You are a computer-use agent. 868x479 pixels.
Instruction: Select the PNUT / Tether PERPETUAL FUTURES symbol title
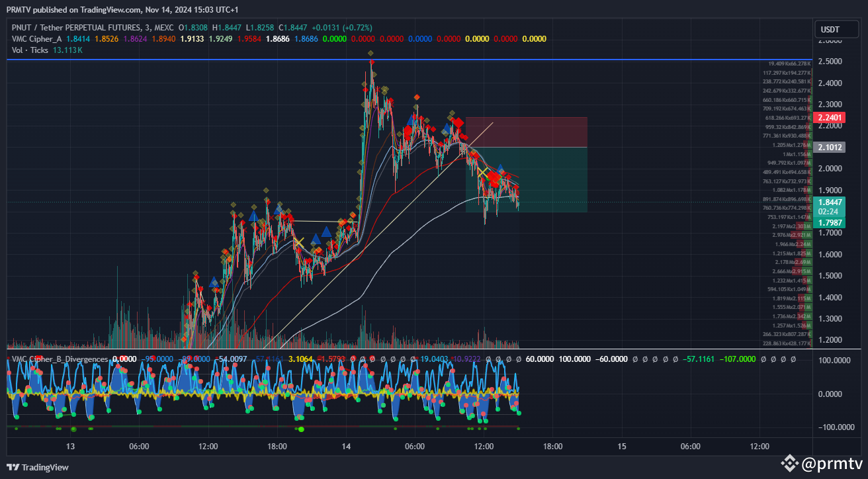[x=92, y=28]
